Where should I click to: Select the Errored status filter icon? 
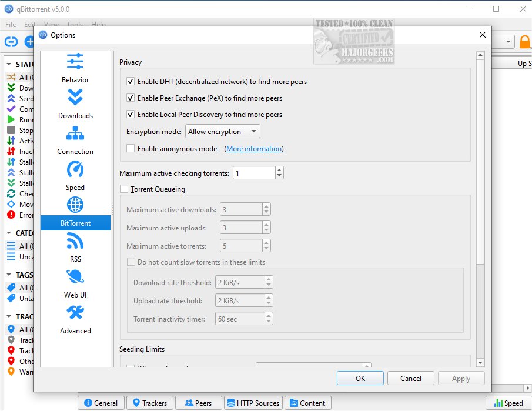(11, 215)
